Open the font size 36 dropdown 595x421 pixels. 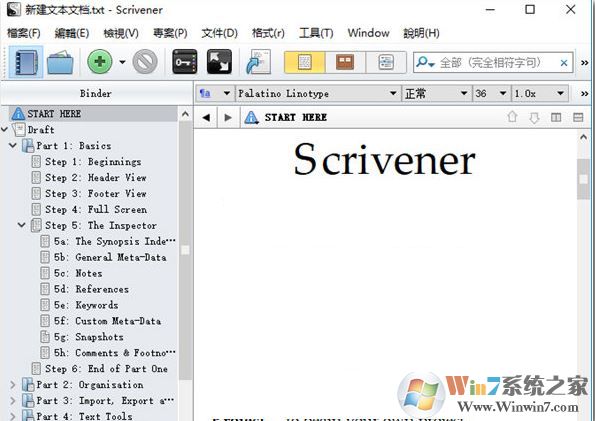491,93
